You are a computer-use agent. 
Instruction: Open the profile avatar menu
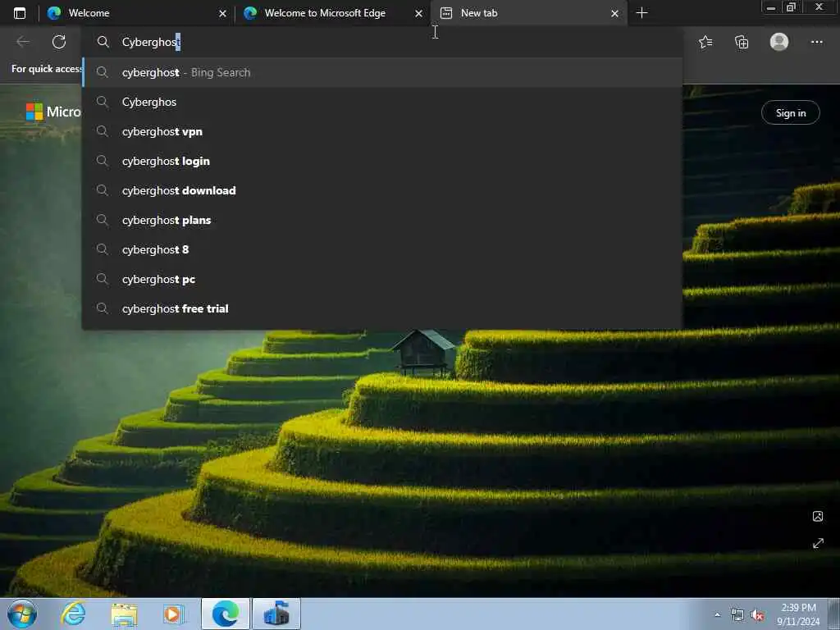coord(779,42)
